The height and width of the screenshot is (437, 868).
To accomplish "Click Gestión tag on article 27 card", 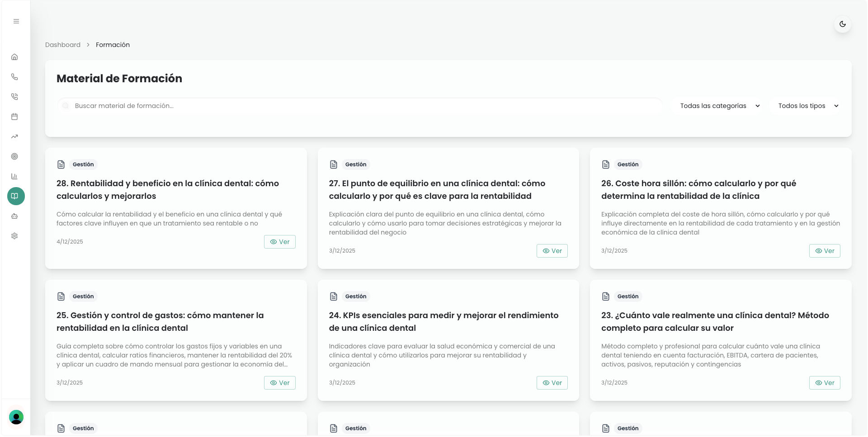I will click(x=356, y=164).
